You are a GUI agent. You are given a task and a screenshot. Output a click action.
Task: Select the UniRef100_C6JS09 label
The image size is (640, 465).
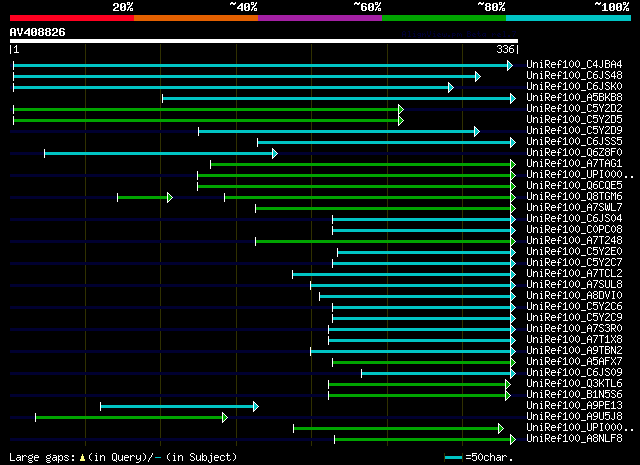(574, 373)
